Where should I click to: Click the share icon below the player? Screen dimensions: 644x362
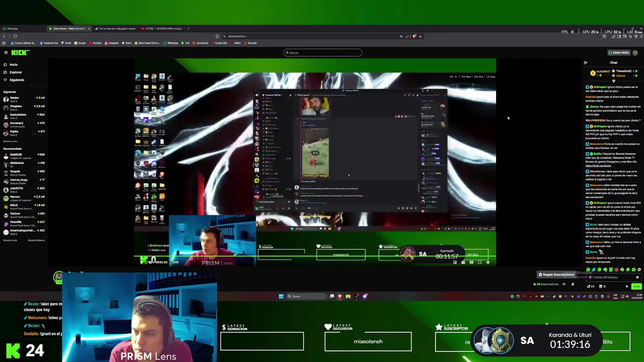tap(563, 284)
